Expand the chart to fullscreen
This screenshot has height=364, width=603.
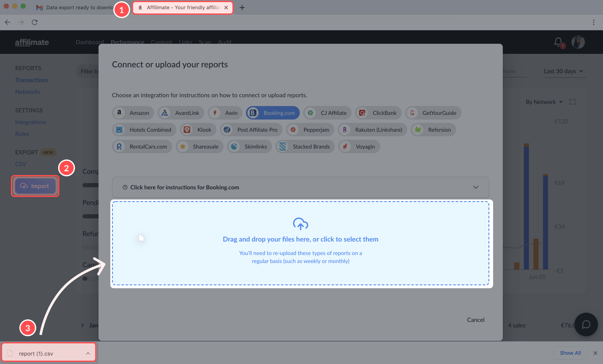[x=573, y=102]
